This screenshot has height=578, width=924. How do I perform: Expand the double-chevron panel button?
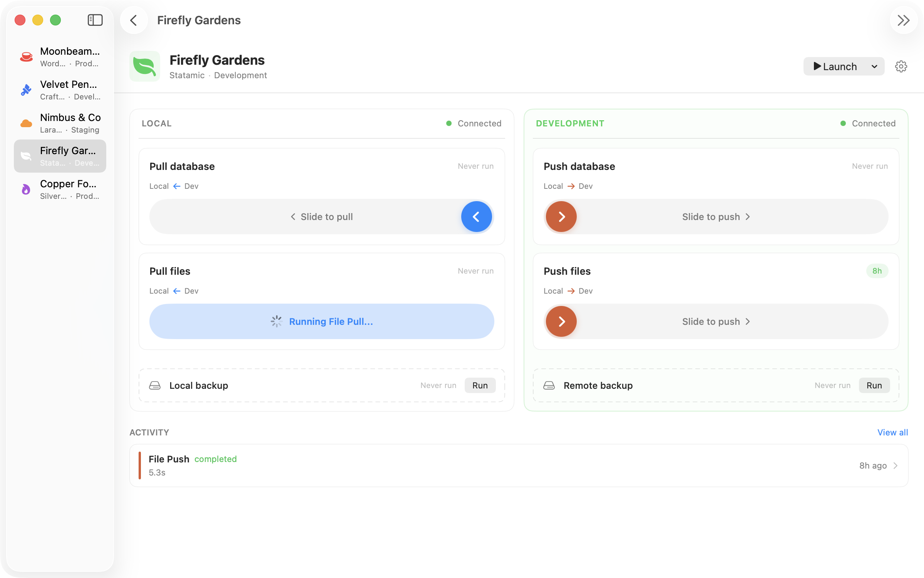tap(903, 20)
